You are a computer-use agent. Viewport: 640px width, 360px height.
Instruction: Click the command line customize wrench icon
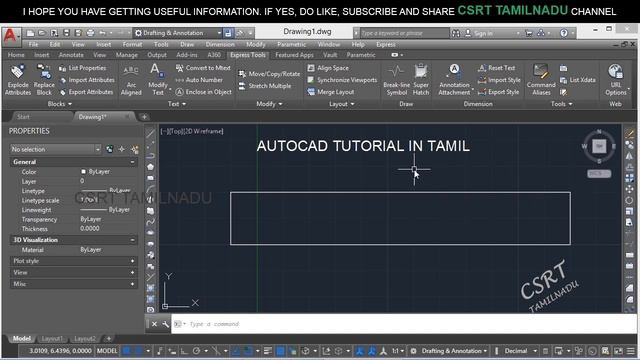click(x=165, y=324)
